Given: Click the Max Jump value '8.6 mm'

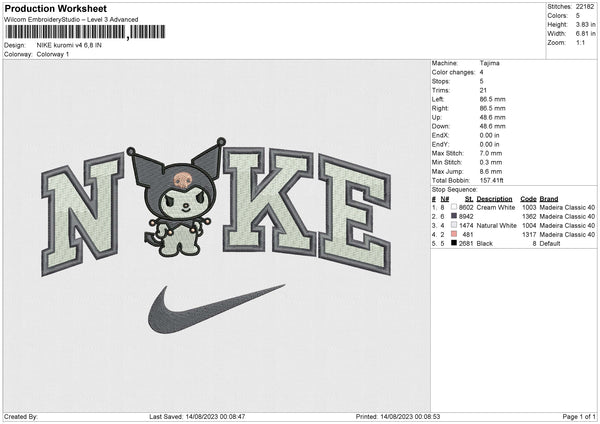Looking at the screenshot, I should pos(491,171).
